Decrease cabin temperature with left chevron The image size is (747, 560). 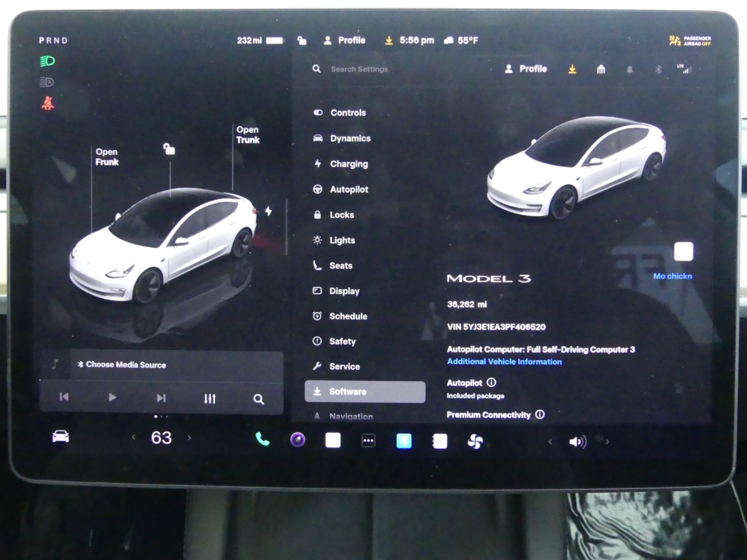(134, 438)
